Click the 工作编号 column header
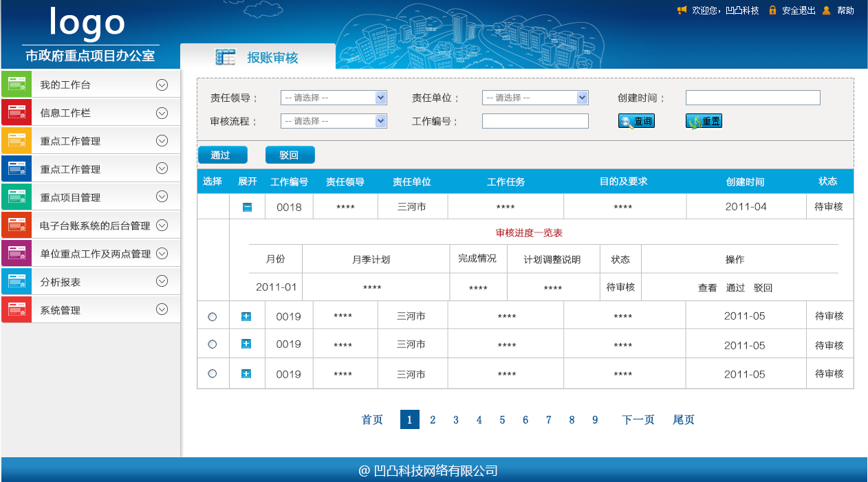 (290, 182)
